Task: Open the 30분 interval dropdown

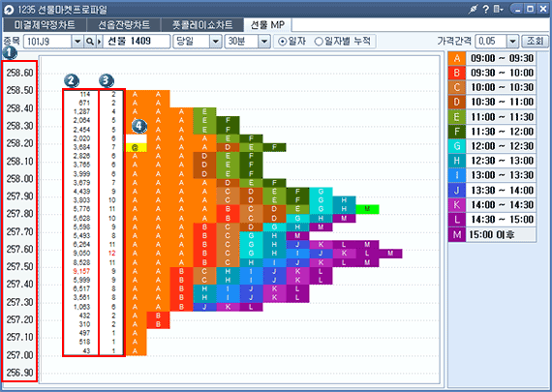Action: (264, 42)
